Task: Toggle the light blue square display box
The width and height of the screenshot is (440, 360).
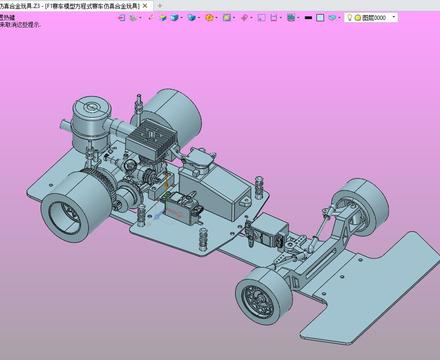Action: (320, 18)
